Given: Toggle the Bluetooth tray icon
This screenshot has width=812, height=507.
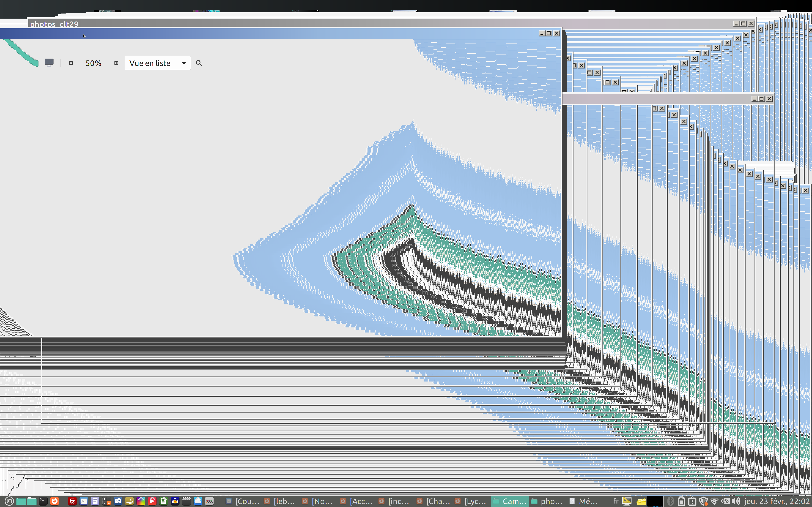Looking at the screenshot, I should [x=670, y=501].
